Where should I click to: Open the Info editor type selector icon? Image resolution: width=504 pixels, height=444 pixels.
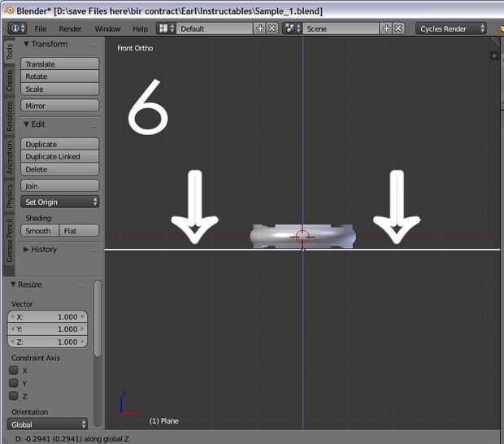pos(17,28)
